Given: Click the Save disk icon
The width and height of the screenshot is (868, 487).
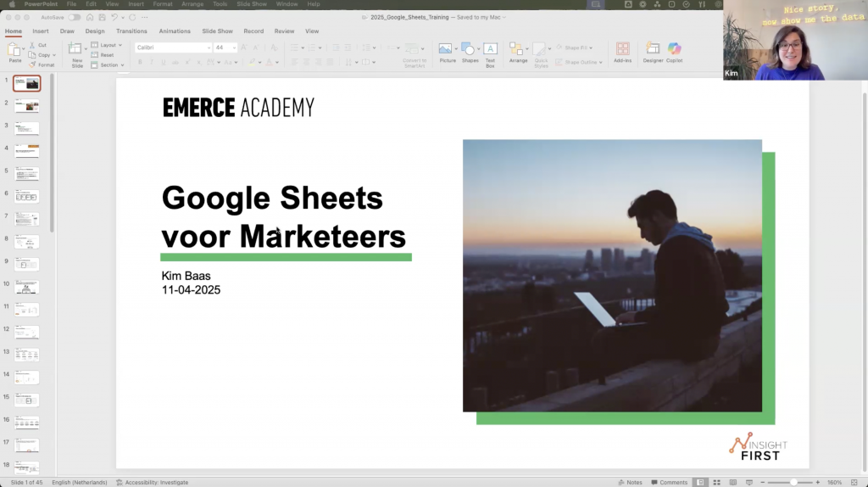Looking at the screenshot, I should [102, 17].
